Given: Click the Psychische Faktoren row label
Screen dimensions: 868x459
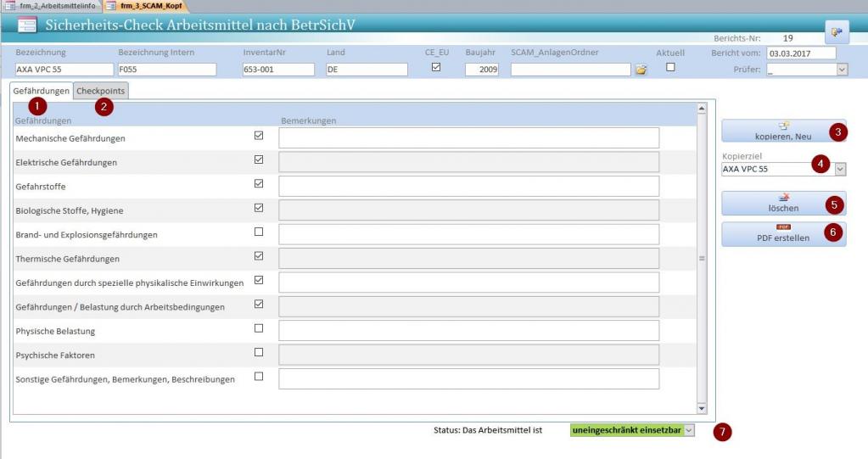Looking at the screenshot, I should pyautogui.click(x=55, y=355).
